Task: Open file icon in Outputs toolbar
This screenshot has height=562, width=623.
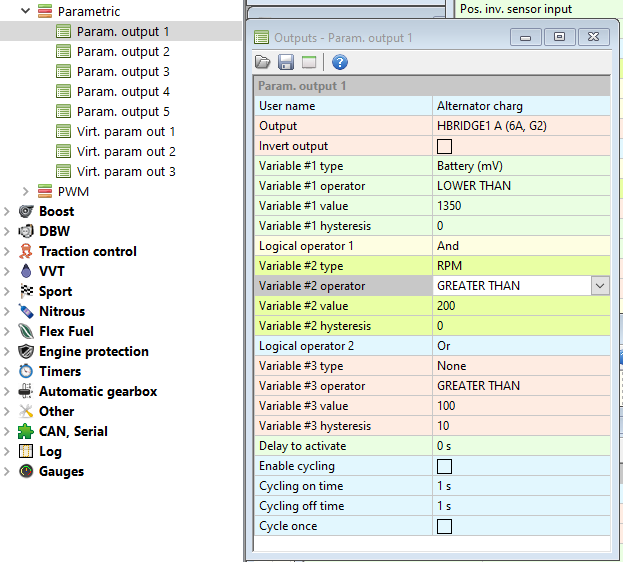Action: pos(263,62)
